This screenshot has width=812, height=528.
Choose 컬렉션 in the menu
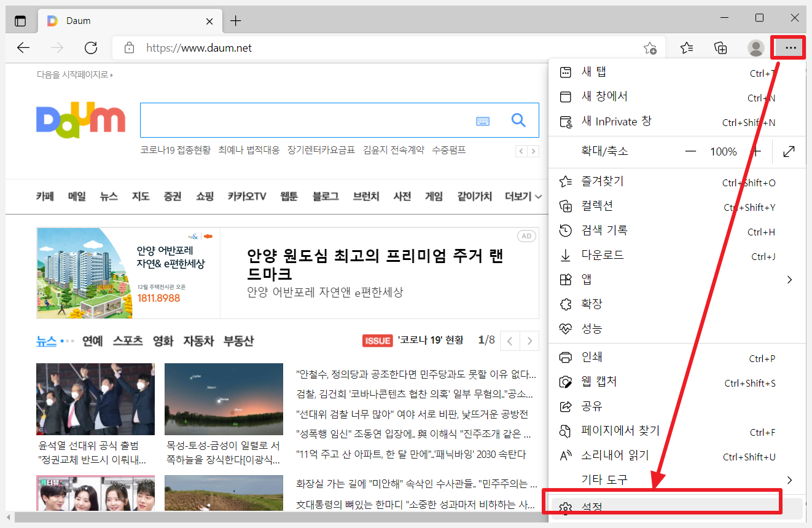[677, 207]
